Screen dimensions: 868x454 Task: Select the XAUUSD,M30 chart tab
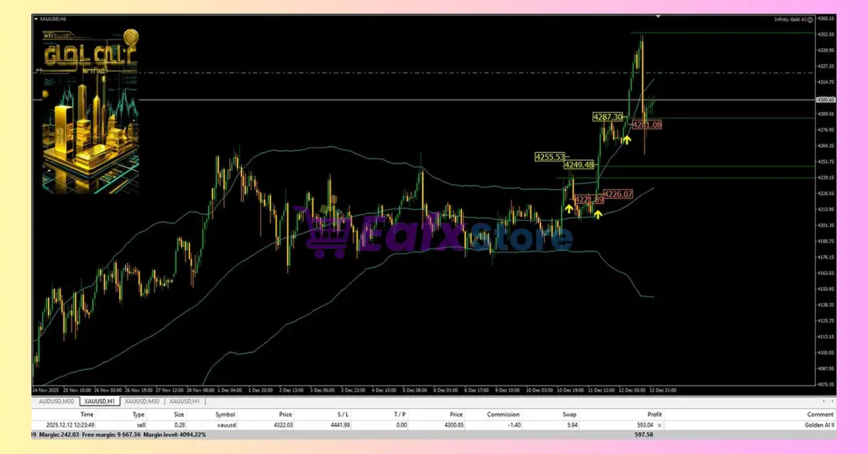(142, 401)
